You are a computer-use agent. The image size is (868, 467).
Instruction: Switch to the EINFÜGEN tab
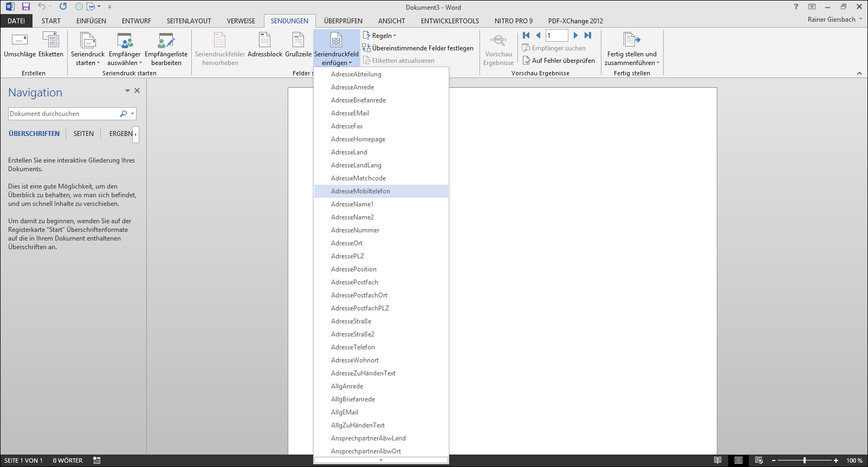[x=91, y=21]
